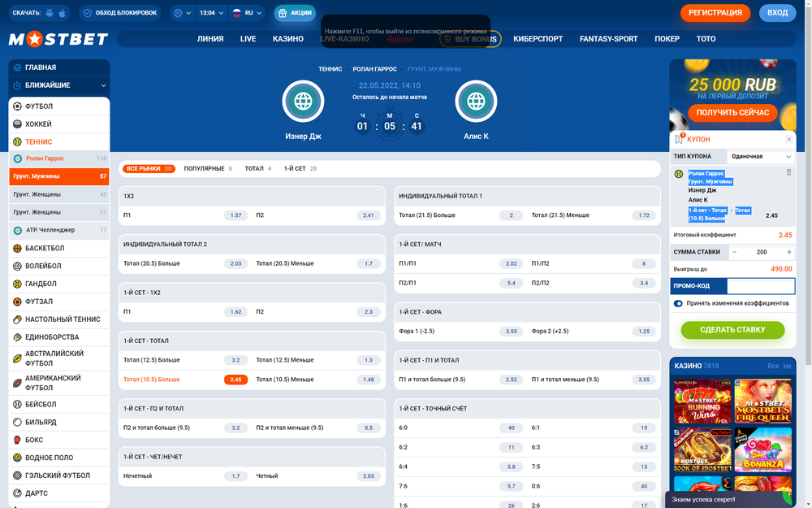Delete bet with trash icon in coupon
The width and height of the screenshot is (812, 508).
(788, 172)
